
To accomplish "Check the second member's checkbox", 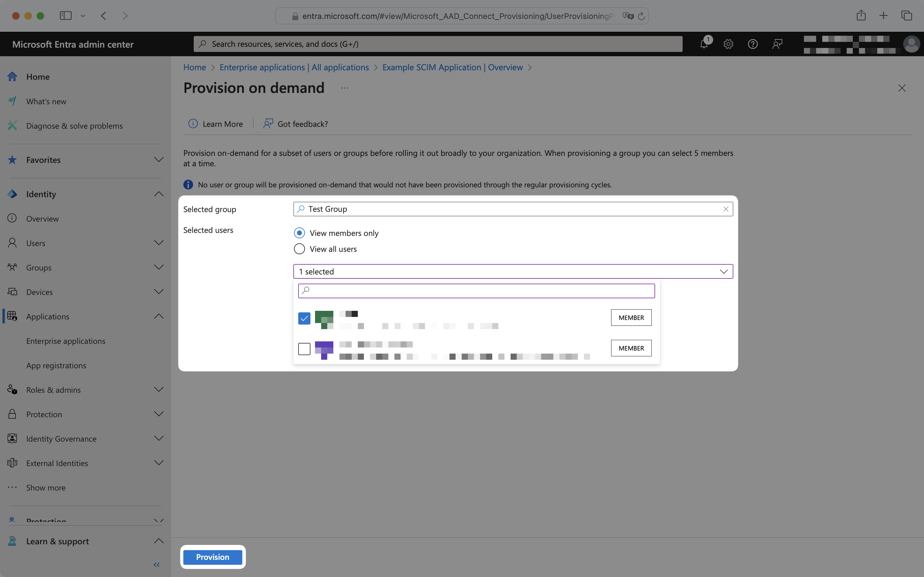I will point(304,348).
